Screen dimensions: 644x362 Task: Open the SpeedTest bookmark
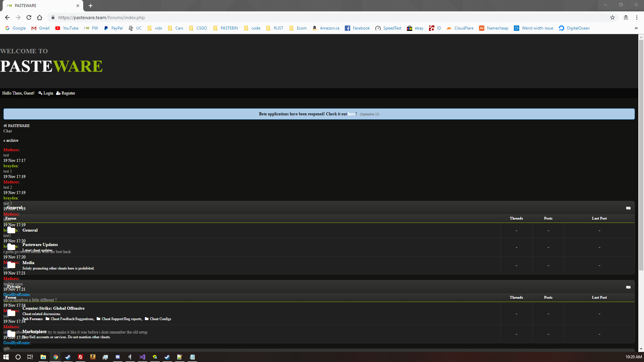tap(388, 28)
